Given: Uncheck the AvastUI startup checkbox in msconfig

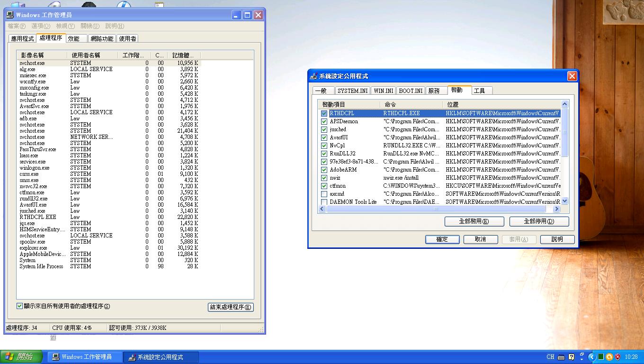Looking at the screenshot, I should tap(324, 137).
